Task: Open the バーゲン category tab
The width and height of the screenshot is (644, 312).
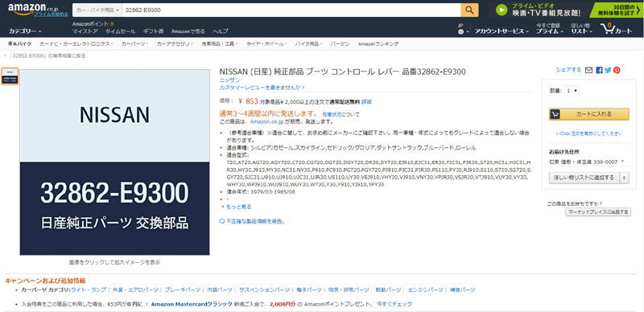Action: click(340, 44)
